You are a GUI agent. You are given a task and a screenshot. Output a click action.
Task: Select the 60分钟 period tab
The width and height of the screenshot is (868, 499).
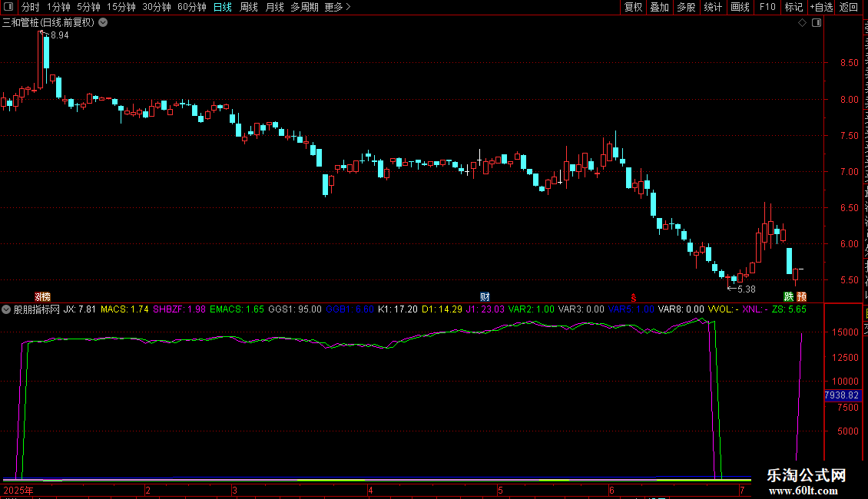pyautogui.click(x=191, y=7)
